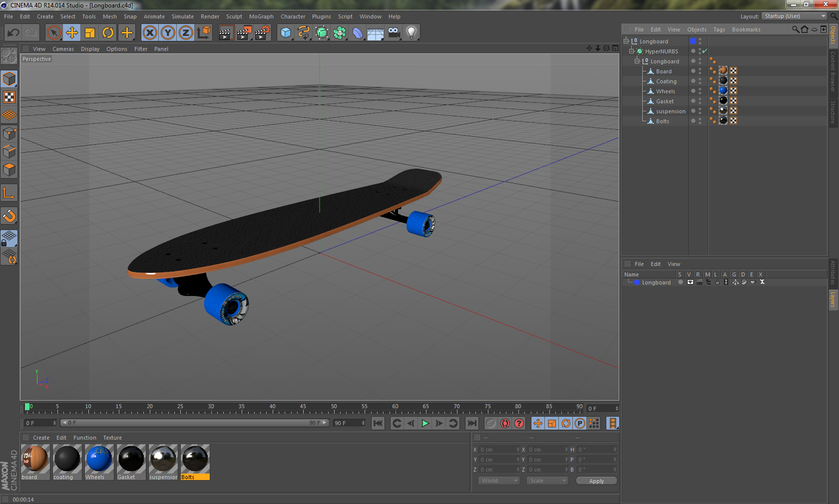This screenshot has height=504, width=839.
Task: Activate the Move tool
Action: point(72,33)
